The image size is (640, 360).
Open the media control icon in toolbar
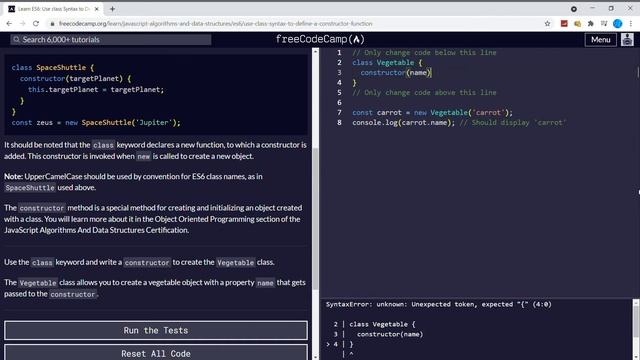pyautogui.click(x=604, y=24)
